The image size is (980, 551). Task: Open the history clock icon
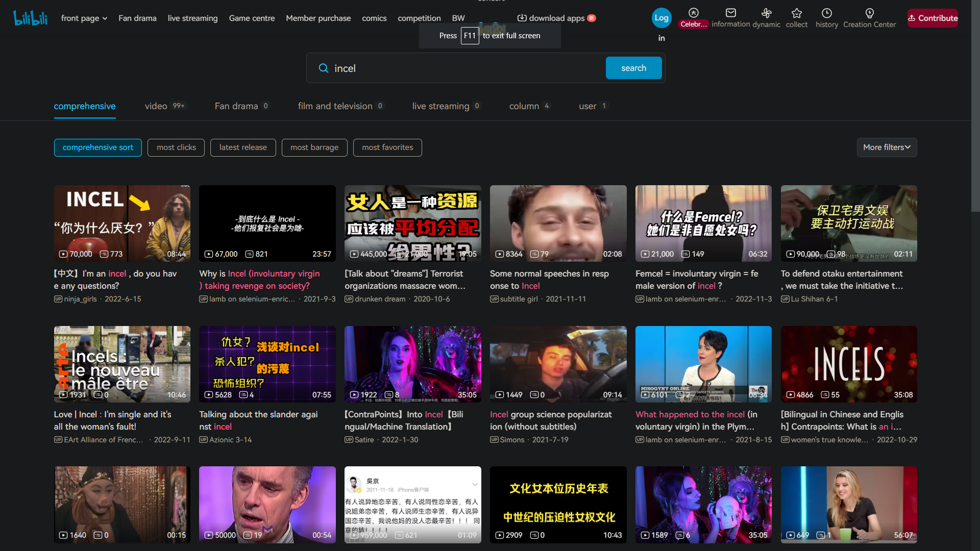(x=827, y=13)
